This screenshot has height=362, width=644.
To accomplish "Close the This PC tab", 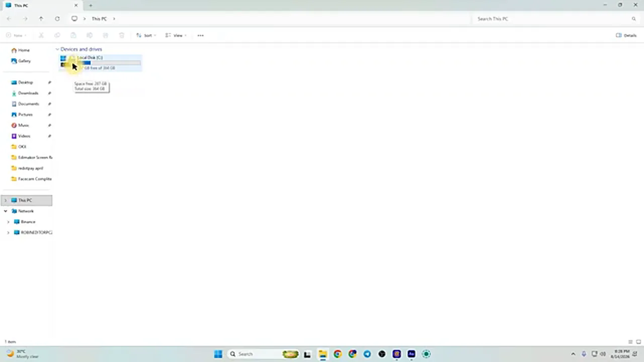I will (x=76, y=6).
